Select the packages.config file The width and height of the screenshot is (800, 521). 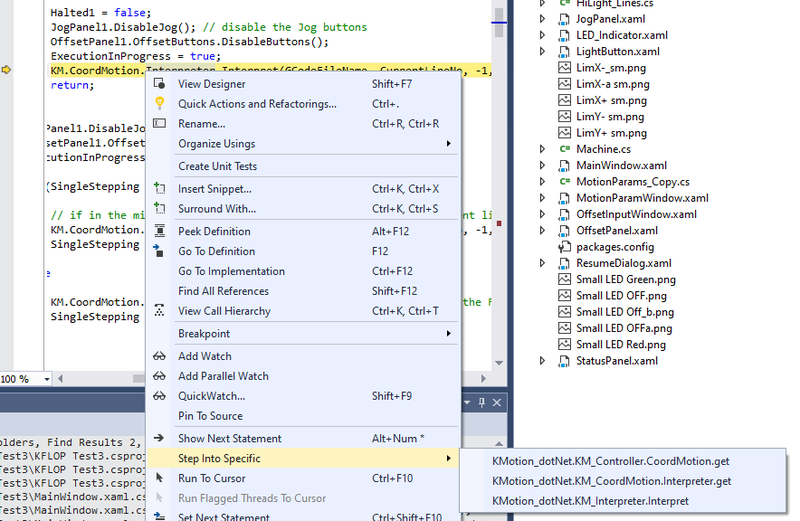pos(614,247)
